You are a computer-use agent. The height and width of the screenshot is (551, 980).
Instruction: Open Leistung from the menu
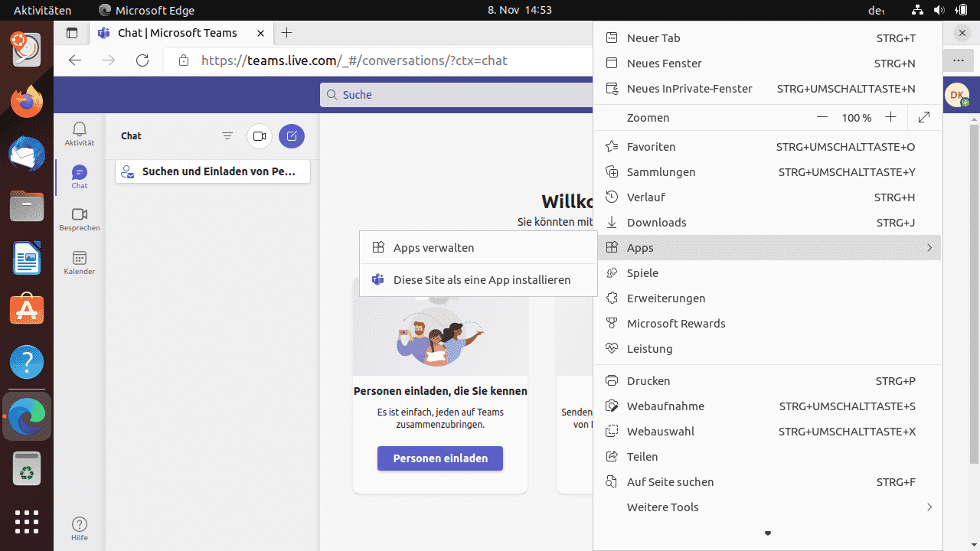(x=767, y=349)
